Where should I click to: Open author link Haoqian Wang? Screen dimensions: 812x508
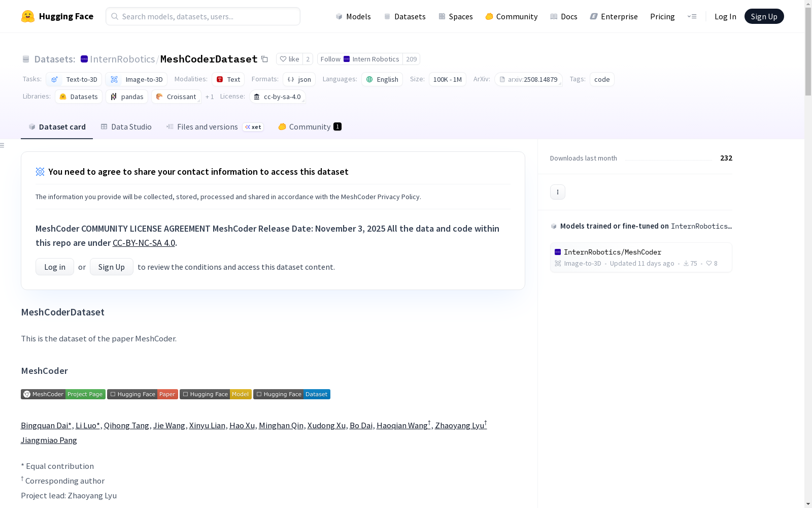pos(403,426)
